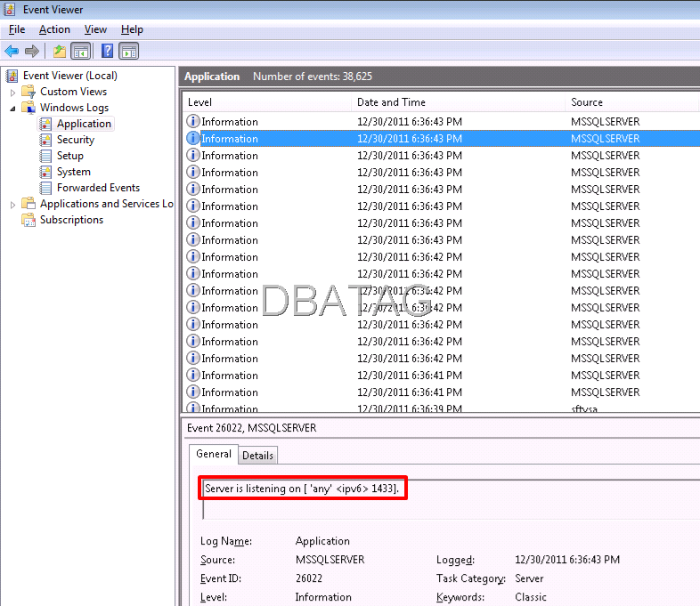
Task: Click the Back arrow toolbar icon
Action: (12, 51)
